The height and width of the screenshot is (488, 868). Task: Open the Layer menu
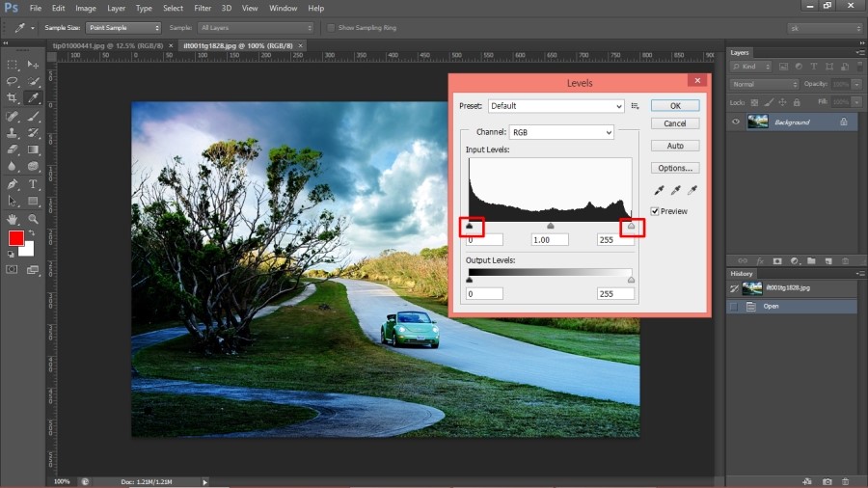[x=116, y=9]
